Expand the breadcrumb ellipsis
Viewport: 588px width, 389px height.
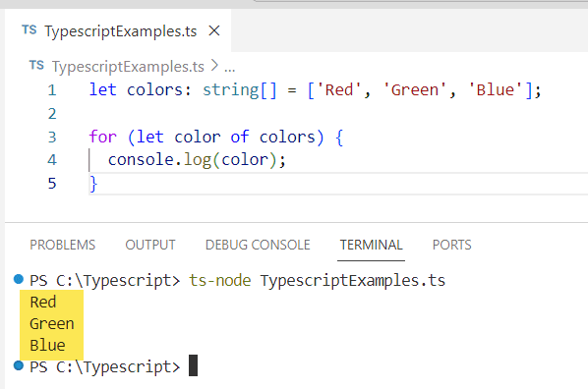click(x=229, y=68)
